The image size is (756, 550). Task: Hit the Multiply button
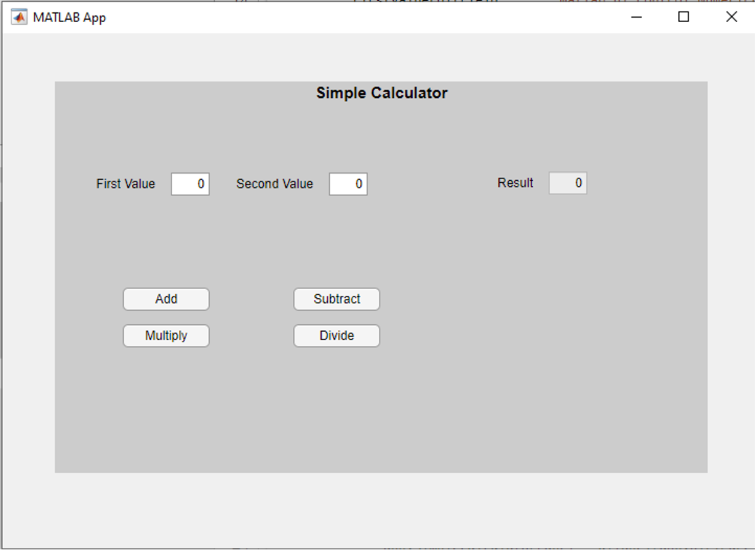point(166,336)
